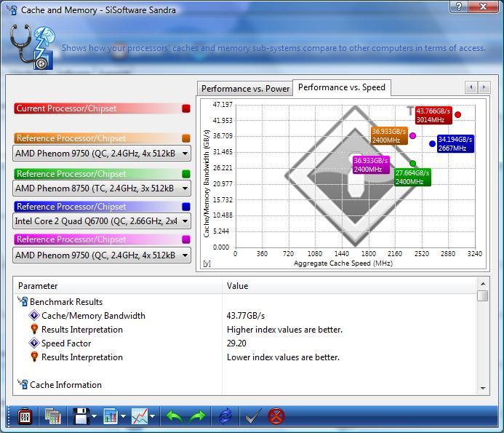The width and height of the screenshot is (504, 433).
Task: Click the green 27.664GB/s data point
Action: (x=413, y=164)
